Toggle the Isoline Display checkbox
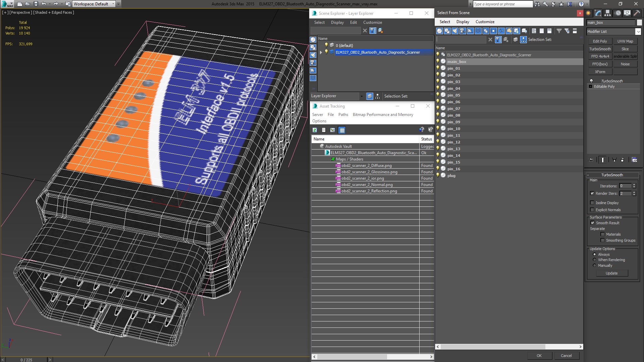This screenshot has width=644, height=362. tap(592, 203)
